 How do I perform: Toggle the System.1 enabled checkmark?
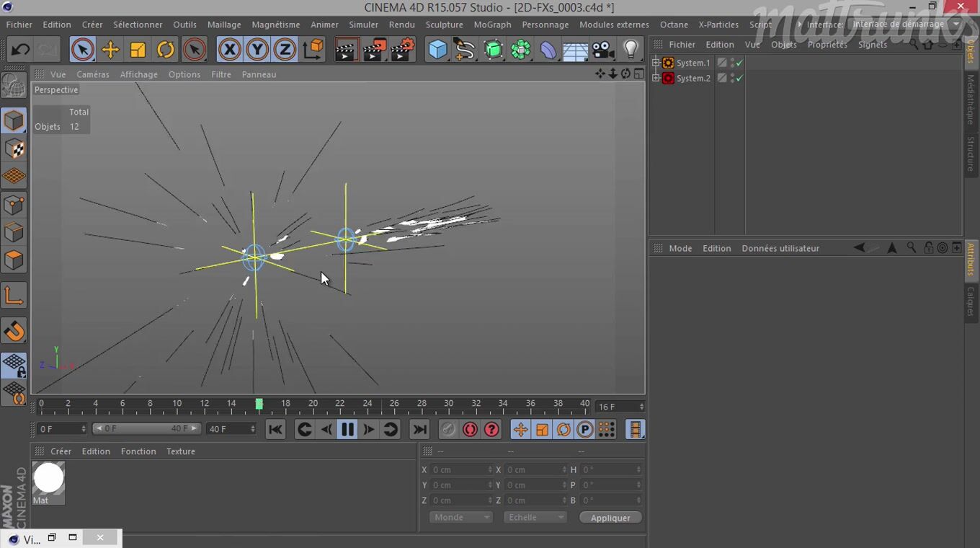pyautogui.click(x=739, y=63)
